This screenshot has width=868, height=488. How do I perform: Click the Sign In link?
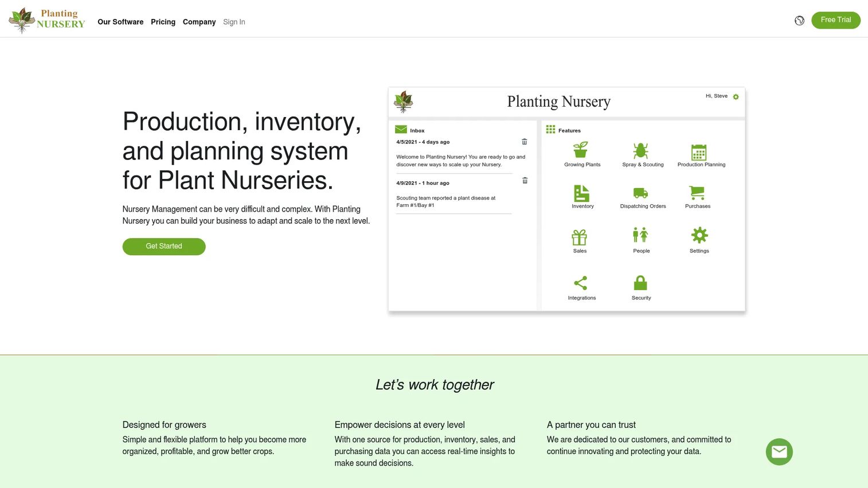[234, 22]
